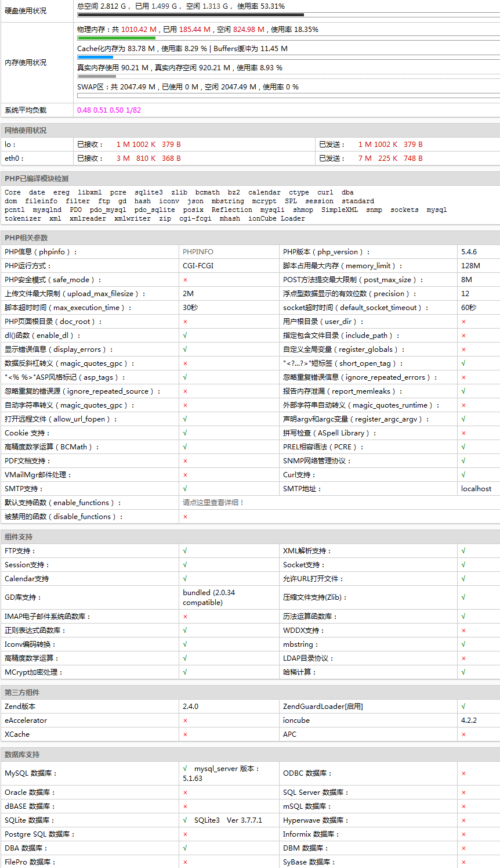The width and height of the screenshot is (500, 868).
Task: Click the check mark beside display_errors
Action: (185, 350)
